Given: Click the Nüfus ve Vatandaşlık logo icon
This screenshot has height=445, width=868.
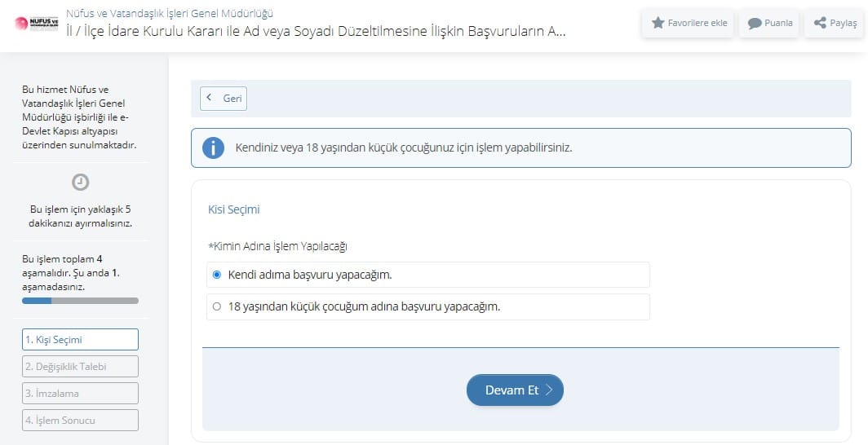Looking at the screenshot, I should [33, 23].
